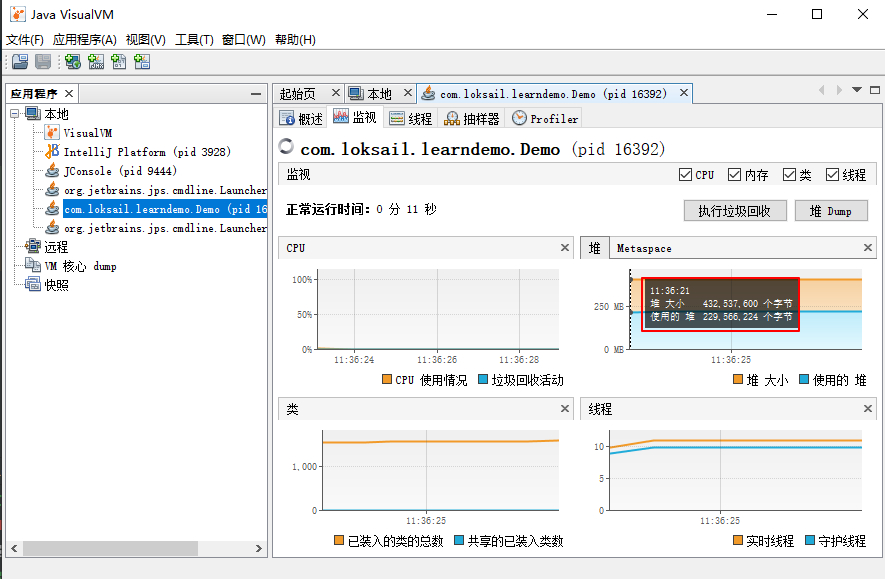
Task: Click applications panel scrollbar left arrow
Action: (x=14, y=549)
